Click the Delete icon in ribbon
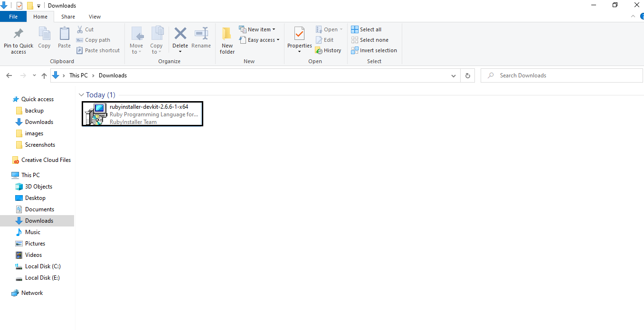This screenshot has width=644, height=330. (180, 34)
